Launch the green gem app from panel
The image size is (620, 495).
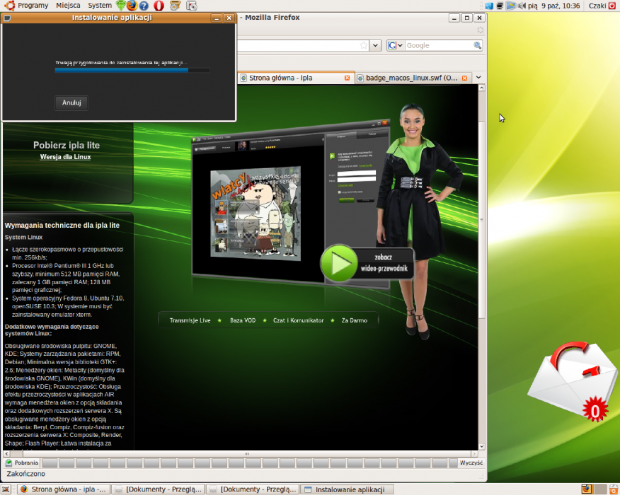121,6
